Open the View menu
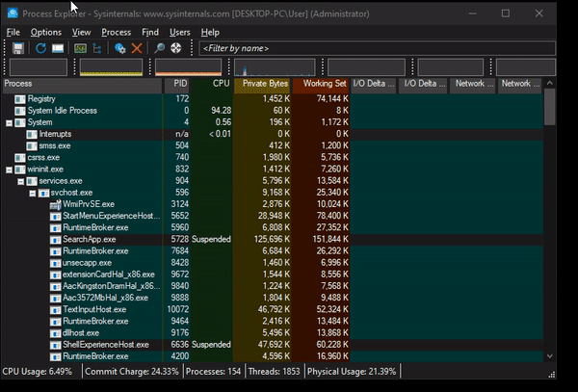The width and height of the screenshot is (578, 392). (81, 33)
